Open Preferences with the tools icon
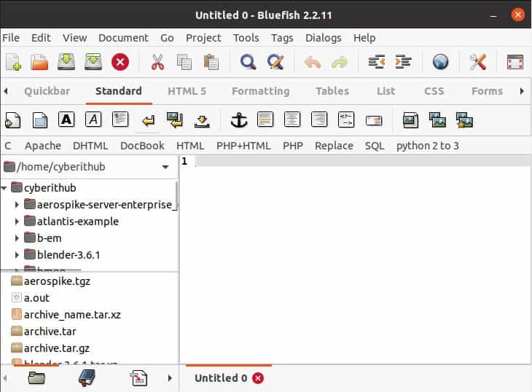 [x=478, y=62]
